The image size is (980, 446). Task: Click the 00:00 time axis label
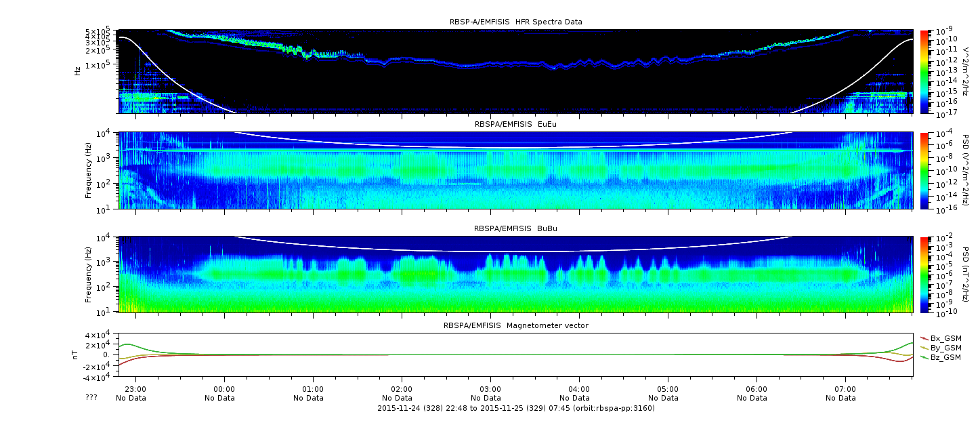point(224,390)
